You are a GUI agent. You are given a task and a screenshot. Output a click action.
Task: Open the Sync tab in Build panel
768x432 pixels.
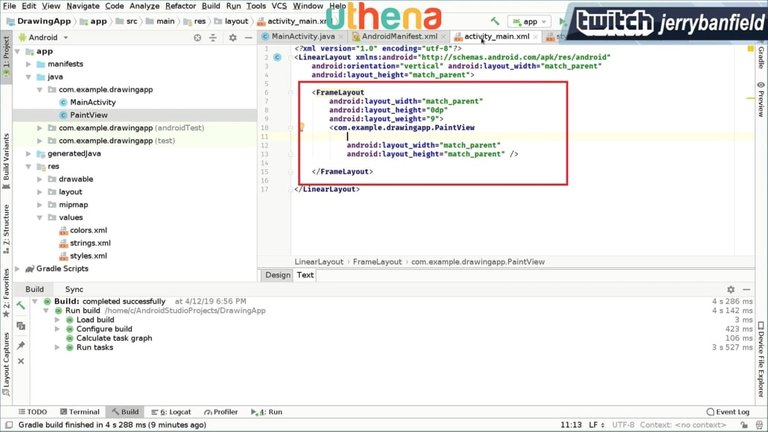(x=74, y=288)
